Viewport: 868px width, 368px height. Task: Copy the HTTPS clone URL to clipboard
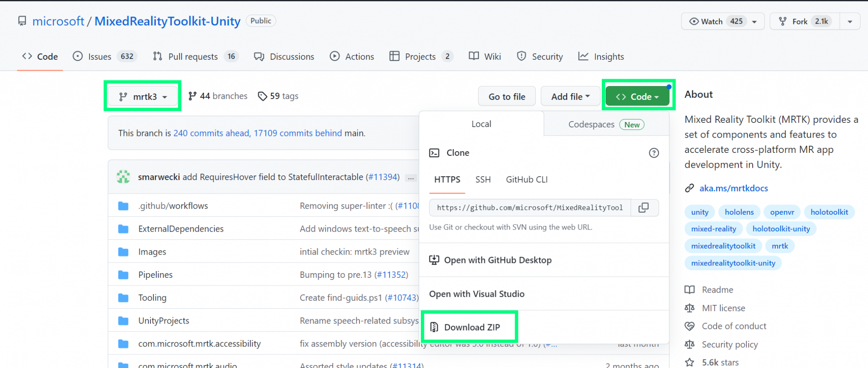pyautogui.click(x=644, y=208)
